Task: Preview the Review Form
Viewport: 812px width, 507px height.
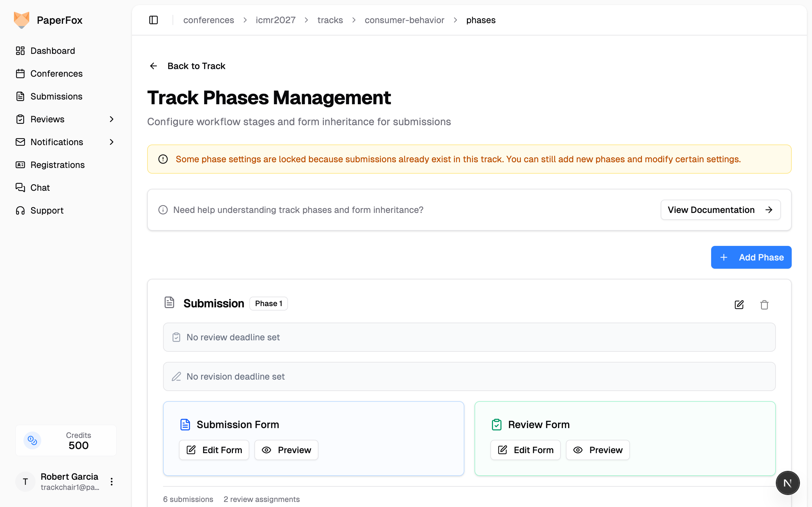Action: pyautogui.click(x=598, y=450)
